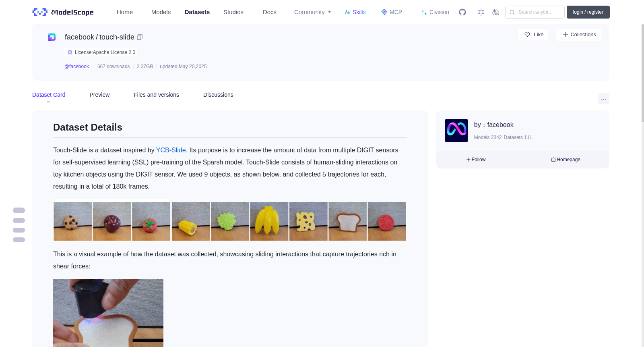Click the "2.37GB" size text
Image resolution: width=644 pixels, height=347 pixels.
[x=145, y=66]
